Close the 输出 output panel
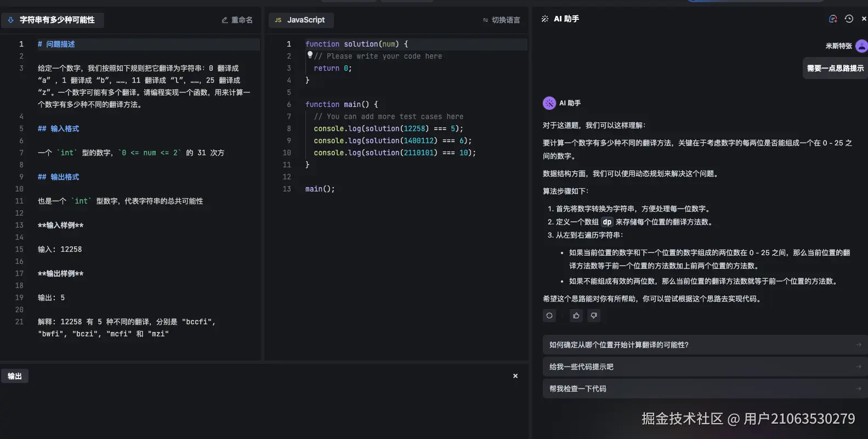Screen dimensions: 868x439 click(515, 376)
